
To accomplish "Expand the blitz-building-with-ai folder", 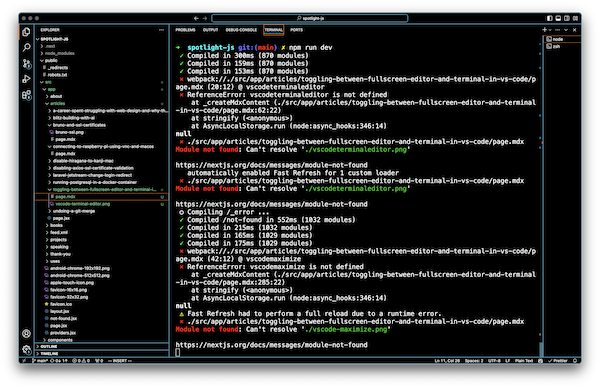I will click(x=101, y=118).
